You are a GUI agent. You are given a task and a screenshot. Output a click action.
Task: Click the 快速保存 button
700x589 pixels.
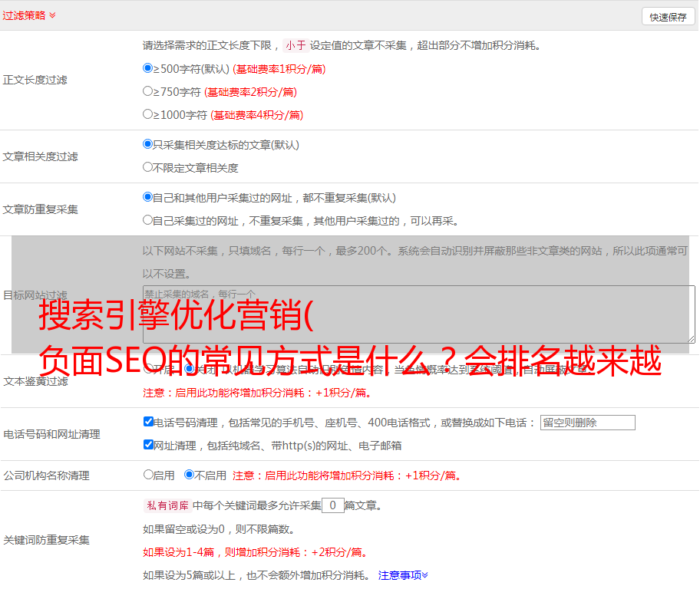(x=668, y=17)
